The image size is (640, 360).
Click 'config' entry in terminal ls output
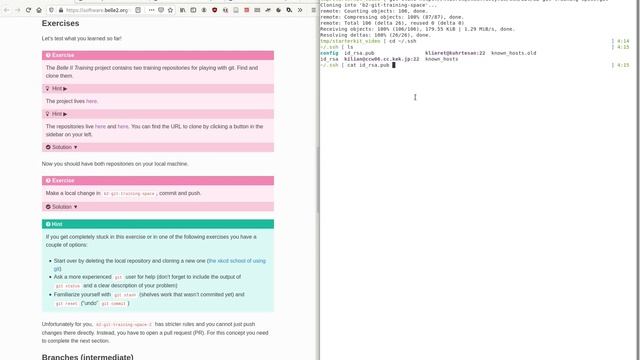point(329,53)
